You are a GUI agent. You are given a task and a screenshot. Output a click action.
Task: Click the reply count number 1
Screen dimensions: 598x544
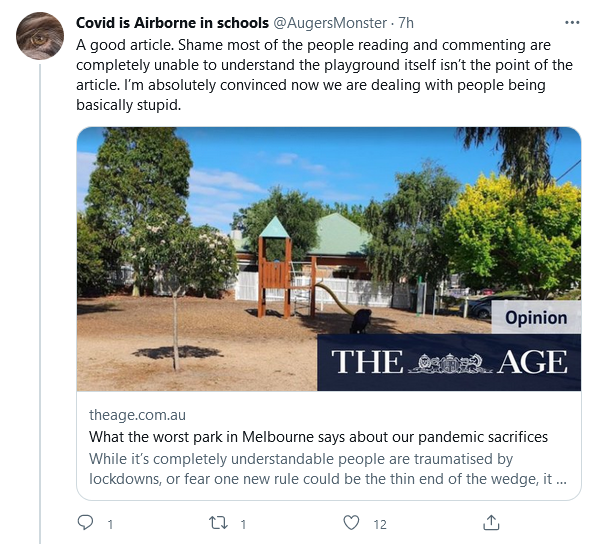tap(110, 525)
